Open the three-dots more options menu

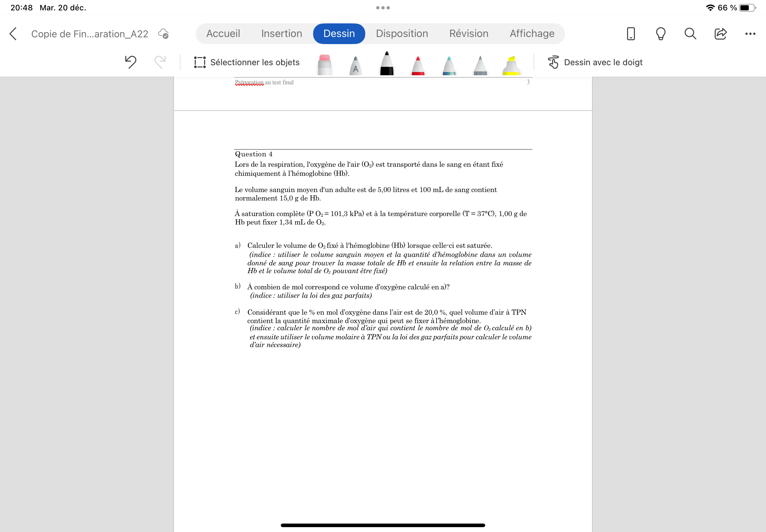[750, 34]
